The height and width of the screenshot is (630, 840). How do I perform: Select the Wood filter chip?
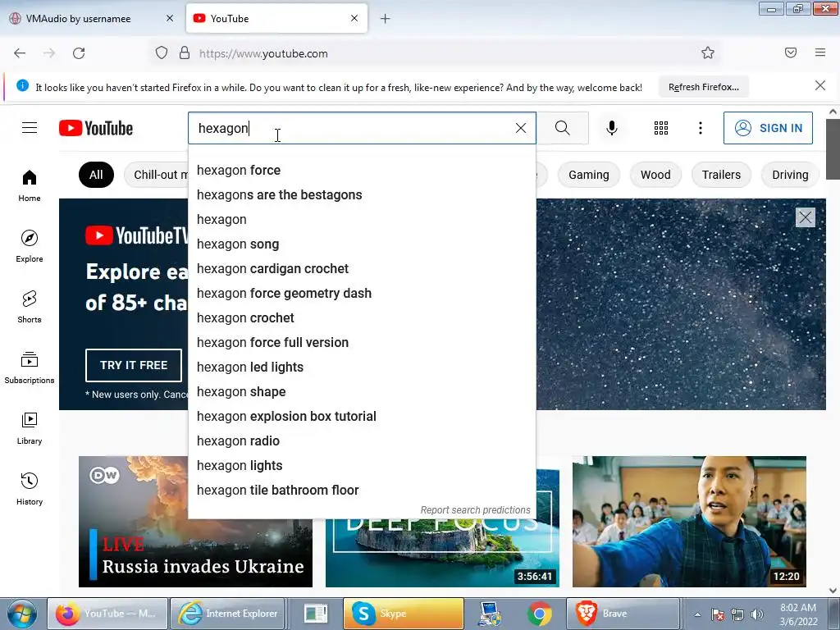(655, 175)
